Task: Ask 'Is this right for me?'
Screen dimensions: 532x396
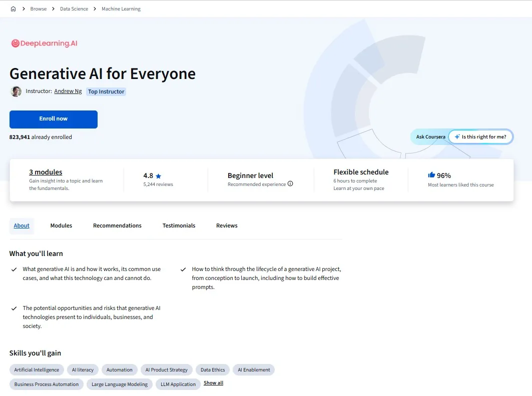Action: coord(480,137)
